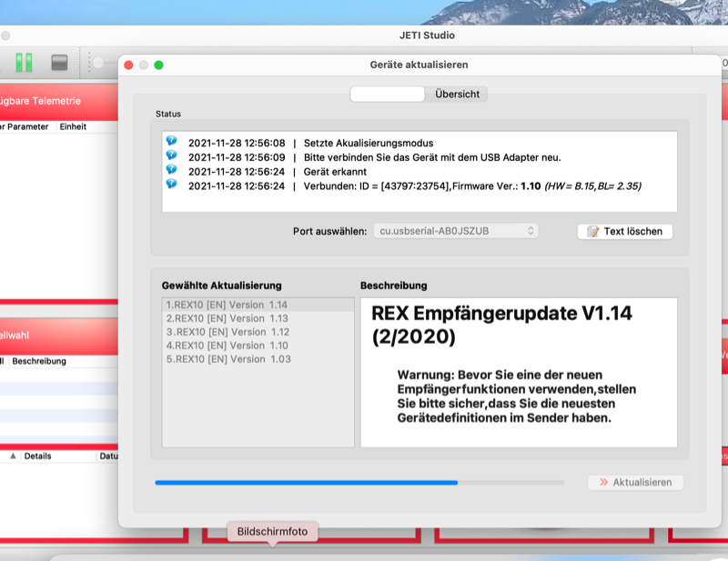Click green zoom button of 'Geräte aktualisieren' dialog
The width and height of the screenshot is (728, 561).
(x=158, y=65)
